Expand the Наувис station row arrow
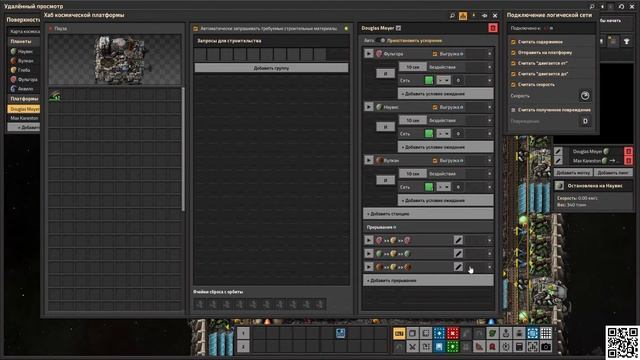The image size is (640, 360). click(x=489, y=107)
